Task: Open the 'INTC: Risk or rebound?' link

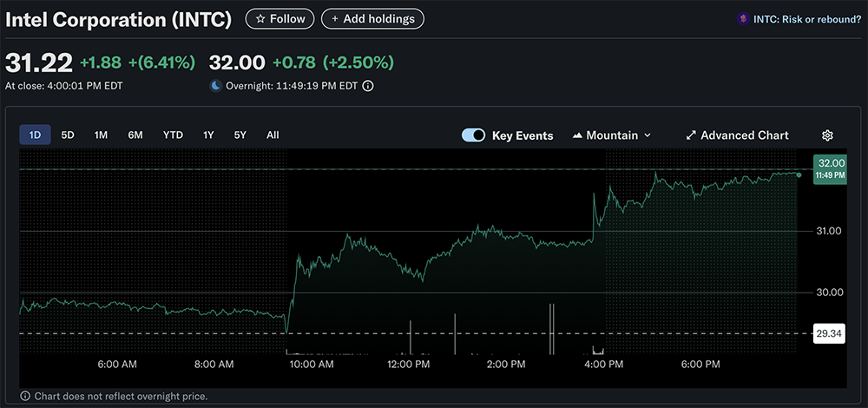Action: click(806, 19)
